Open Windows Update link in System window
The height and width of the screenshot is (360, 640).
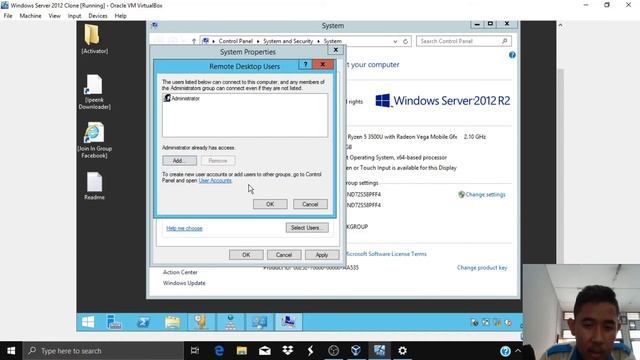[x=184, y=283]
